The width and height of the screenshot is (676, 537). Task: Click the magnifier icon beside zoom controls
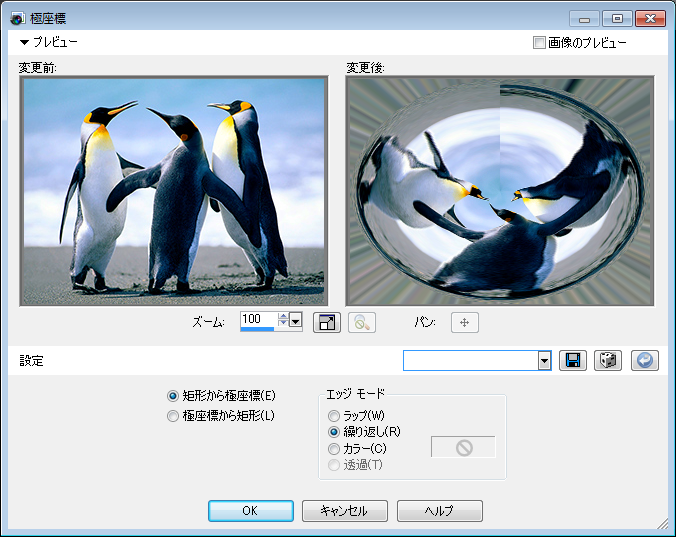[361, 322]
